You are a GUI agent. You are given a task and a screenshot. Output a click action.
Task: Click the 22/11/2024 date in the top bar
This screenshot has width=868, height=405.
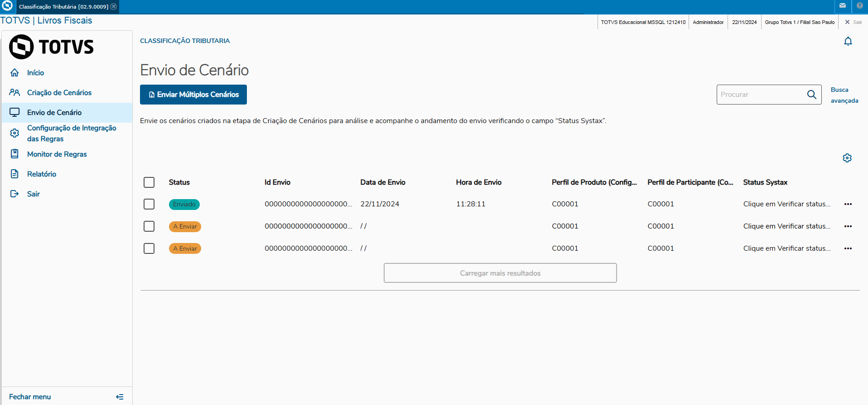click(744, 22)
